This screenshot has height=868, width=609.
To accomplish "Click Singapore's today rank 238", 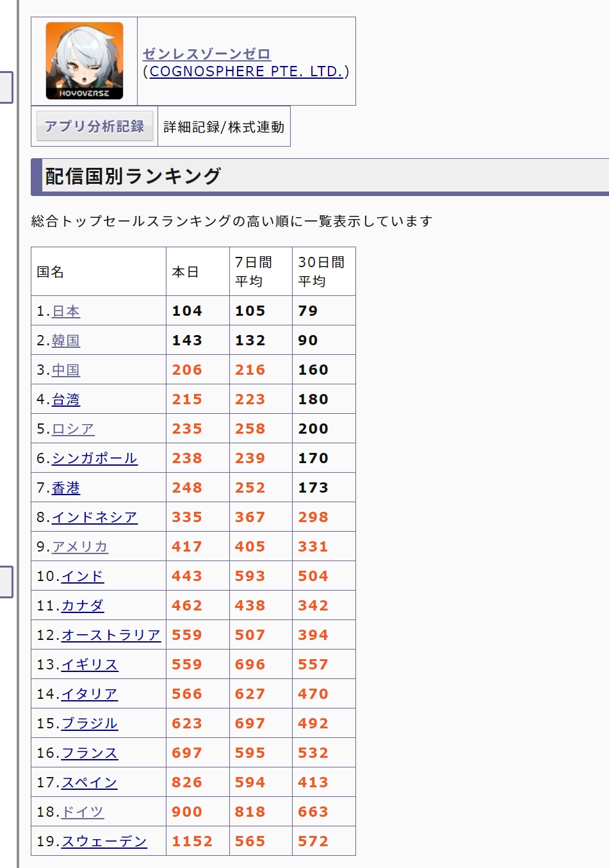I will 187,459.
